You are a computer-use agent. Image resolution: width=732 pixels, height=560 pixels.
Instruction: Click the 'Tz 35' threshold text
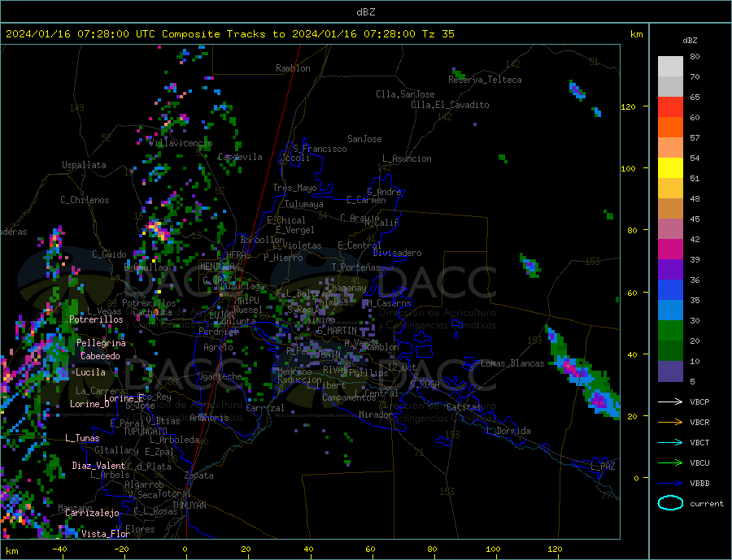(438, 34)
